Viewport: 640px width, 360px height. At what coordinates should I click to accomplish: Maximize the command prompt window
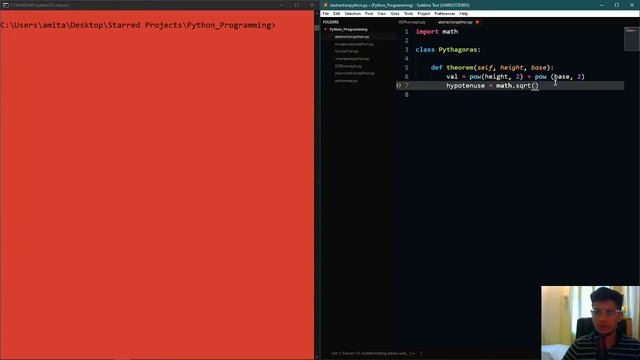(297, 5)
